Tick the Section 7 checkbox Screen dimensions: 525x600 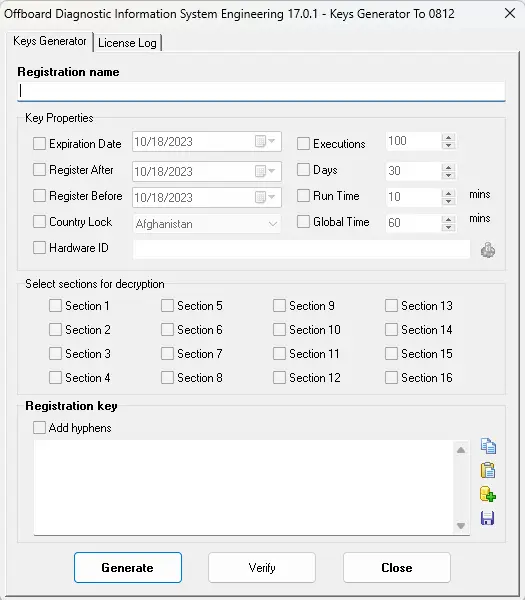(167, 354)
